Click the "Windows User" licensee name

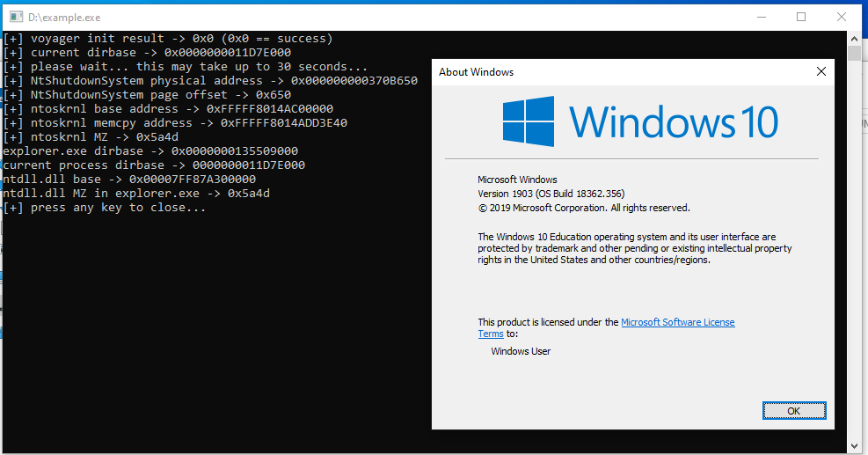521,351
